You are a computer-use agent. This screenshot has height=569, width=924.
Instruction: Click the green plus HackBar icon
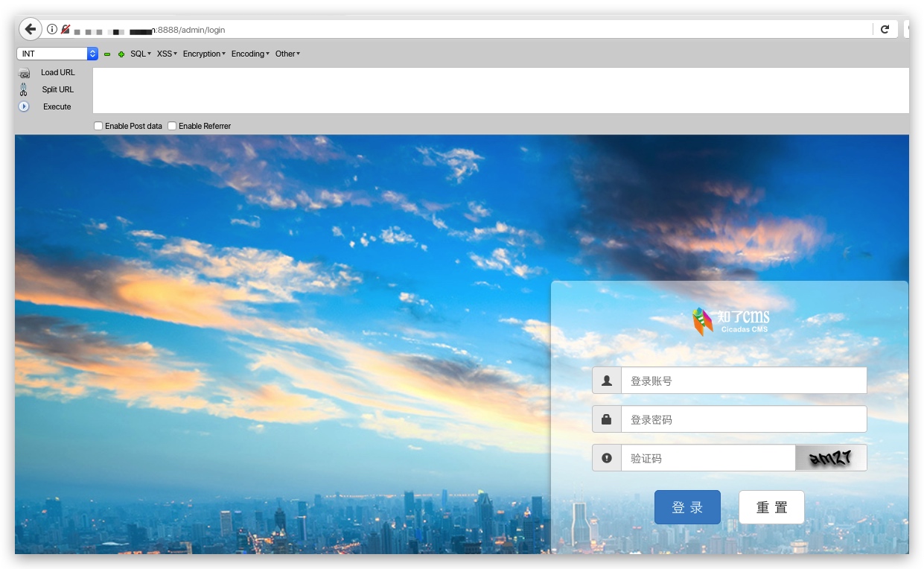(121, 54)
